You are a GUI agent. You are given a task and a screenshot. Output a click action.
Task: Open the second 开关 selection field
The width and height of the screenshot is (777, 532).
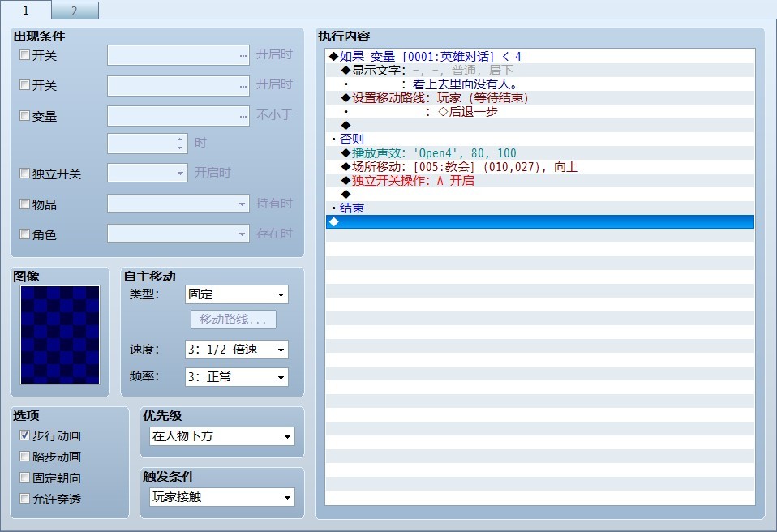click(x=178, y=86)
